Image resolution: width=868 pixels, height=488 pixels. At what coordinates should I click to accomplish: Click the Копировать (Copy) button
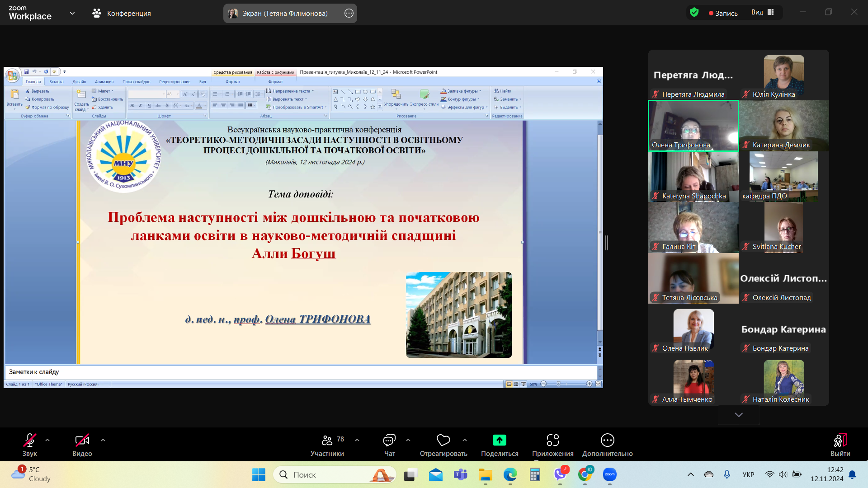pos(39,99)
